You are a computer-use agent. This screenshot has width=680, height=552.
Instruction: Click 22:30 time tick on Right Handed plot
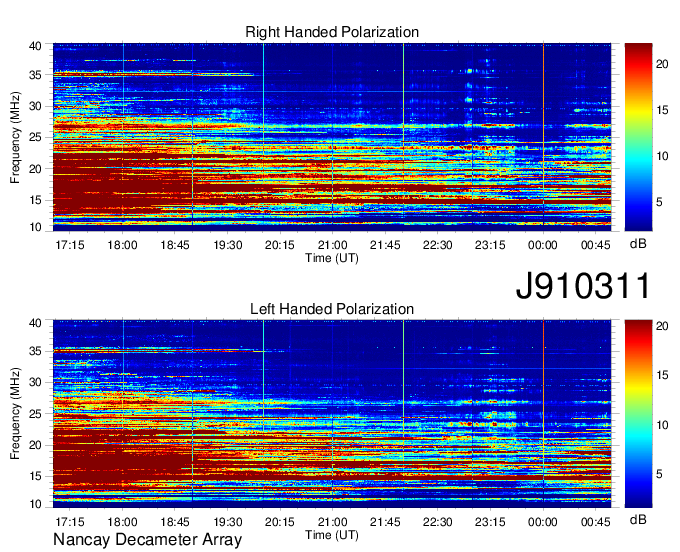[x=438, y=245]
